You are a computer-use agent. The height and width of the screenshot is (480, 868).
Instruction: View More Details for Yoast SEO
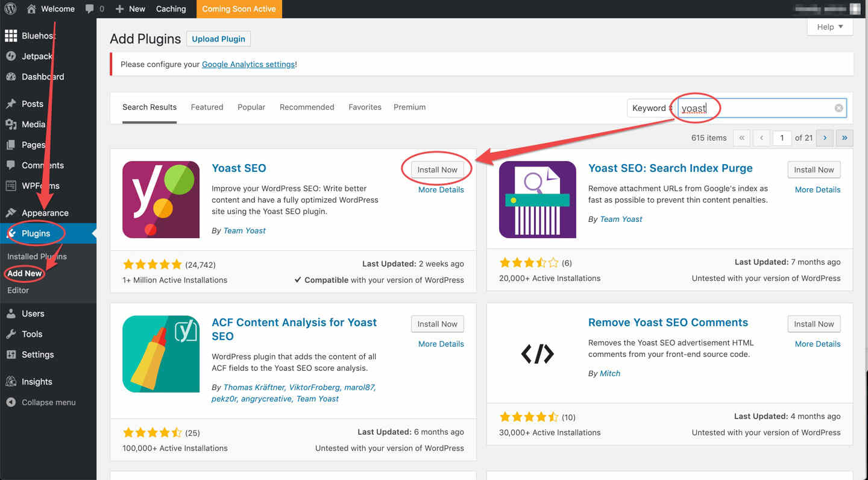441,189
